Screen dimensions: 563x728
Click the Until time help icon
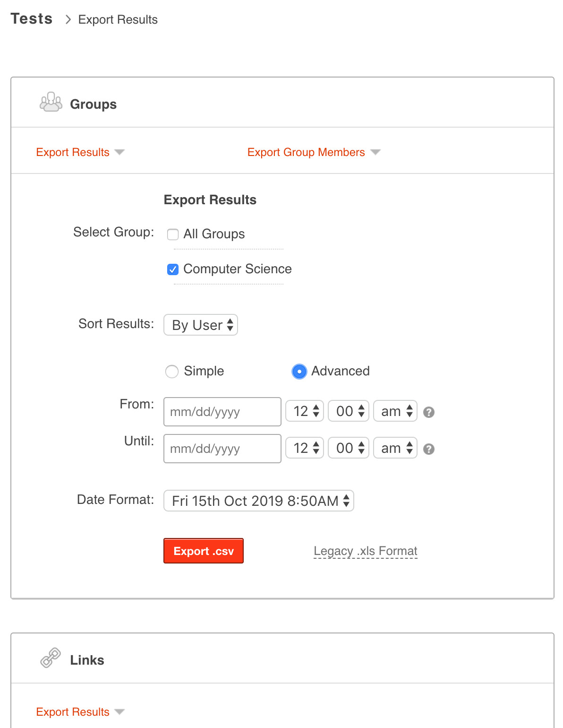[x=429, y=449]
